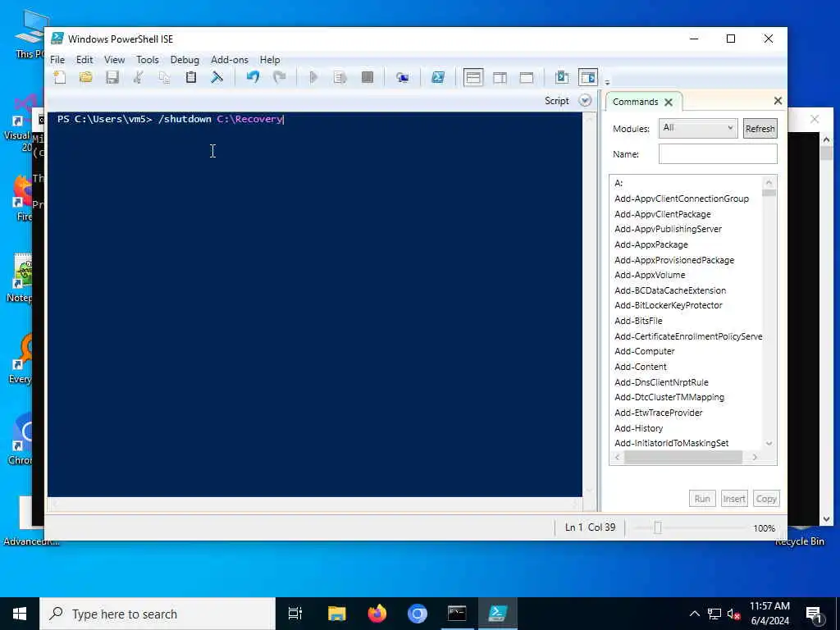This screenshot has height=630, width=840.
Task: Click the Insert button in Commands panel
Action: pos(734,499)
